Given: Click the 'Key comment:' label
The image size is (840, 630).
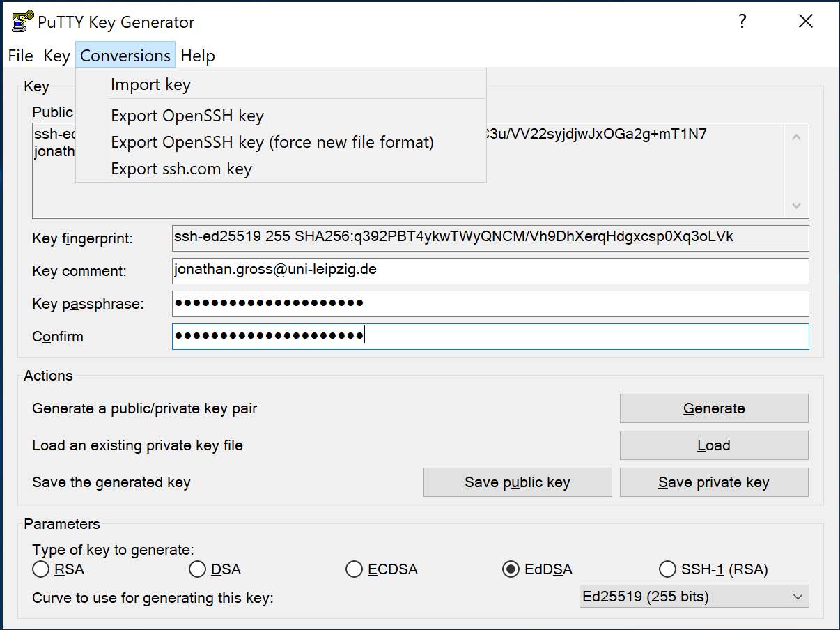Looking at the screenshot, I should 79,272.
